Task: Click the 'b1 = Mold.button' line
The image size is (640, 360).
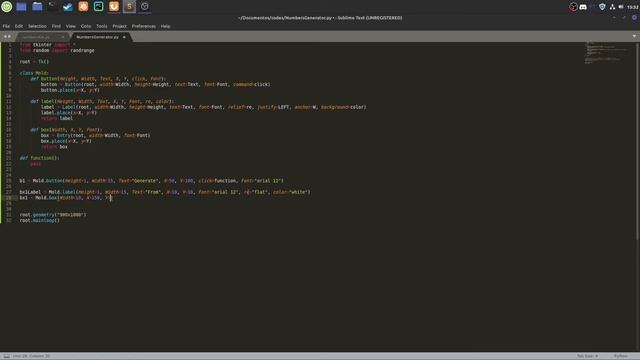Action: click(x=151, y=180)
